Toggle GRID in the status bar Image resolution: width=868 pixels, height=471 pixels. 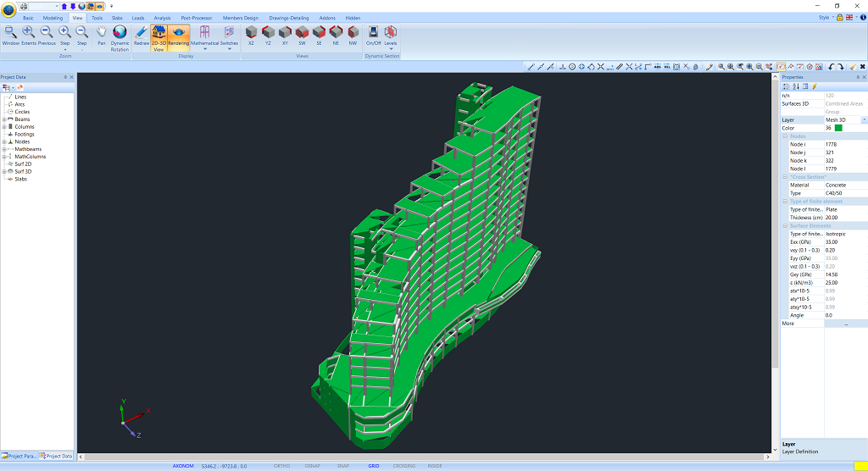[x=373, y=466]
